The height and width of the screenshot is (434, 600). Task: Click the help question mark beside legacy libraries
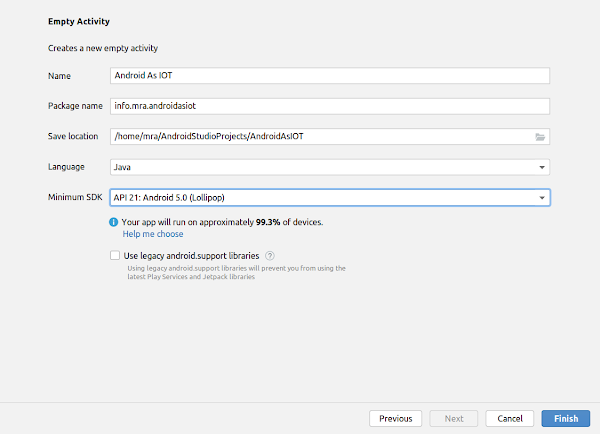pos(270,256)
